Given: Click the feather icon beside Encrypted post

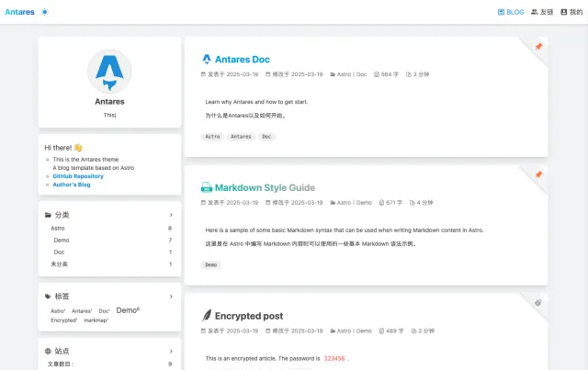Looking at the screenshot, I should [x=207, y=315].
